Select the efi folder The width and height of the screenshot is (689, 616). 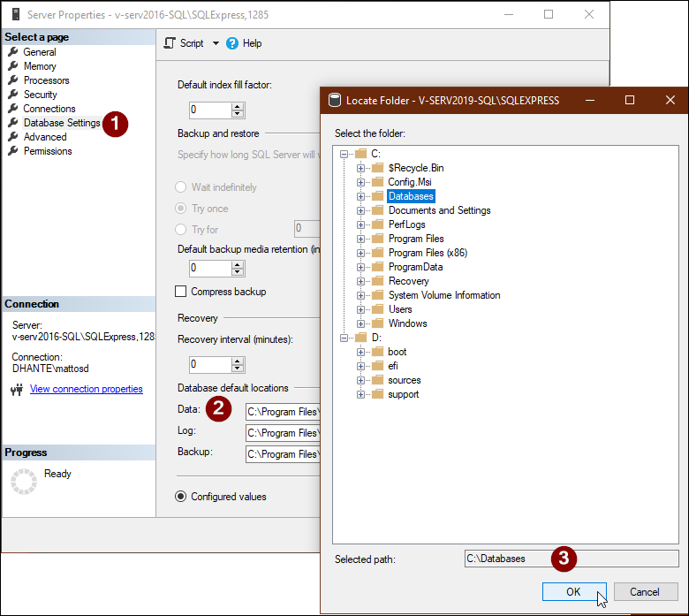[393, 366]
